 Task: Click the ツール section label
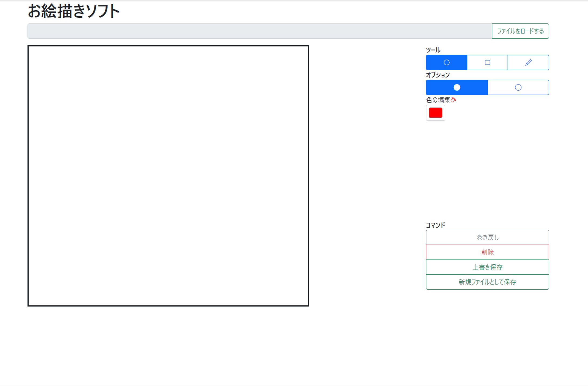[433, 50]
